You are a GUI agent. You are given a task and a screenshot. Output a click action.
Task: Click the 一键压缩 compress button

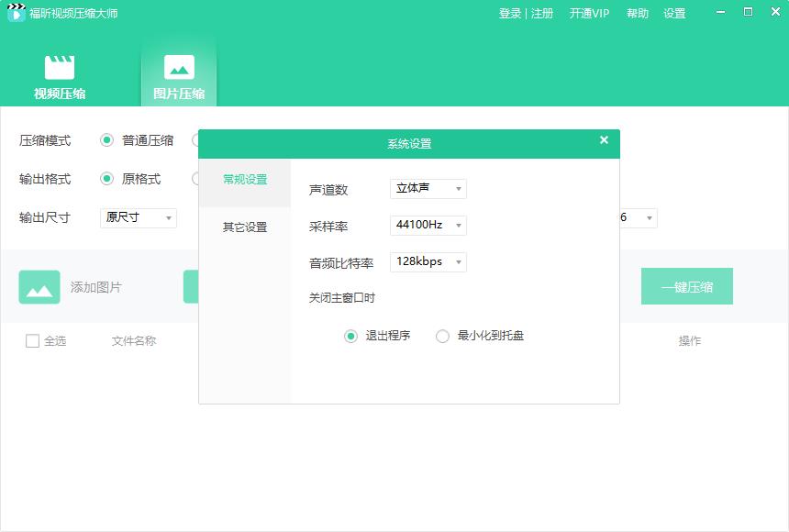pos(687,286)
